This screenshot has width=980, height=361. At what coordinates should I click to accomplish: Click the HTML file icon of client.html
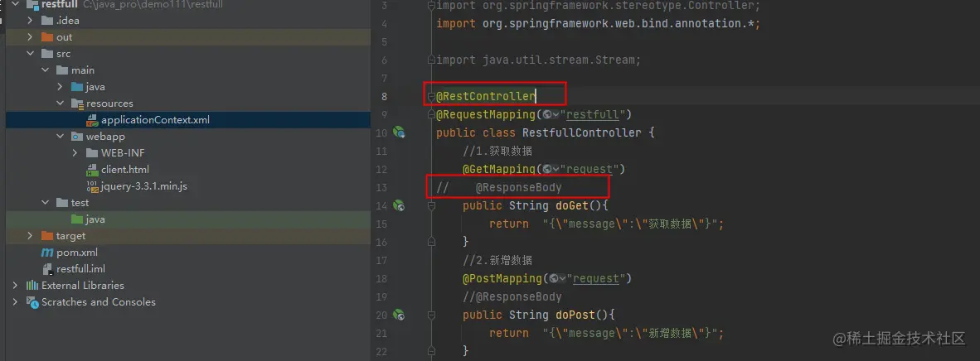point(92,169)
